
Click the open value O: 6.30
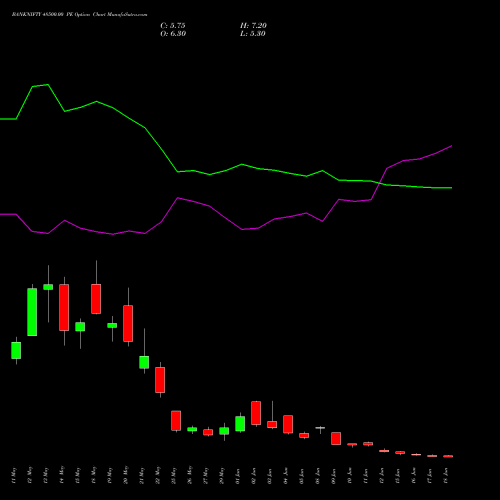click(173, 34)
